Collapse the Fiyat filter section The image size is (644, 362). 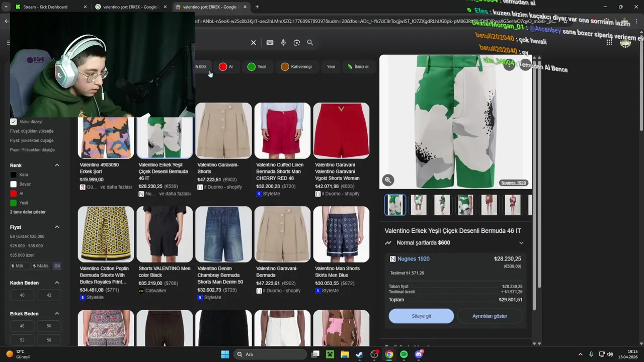[57, 227]
